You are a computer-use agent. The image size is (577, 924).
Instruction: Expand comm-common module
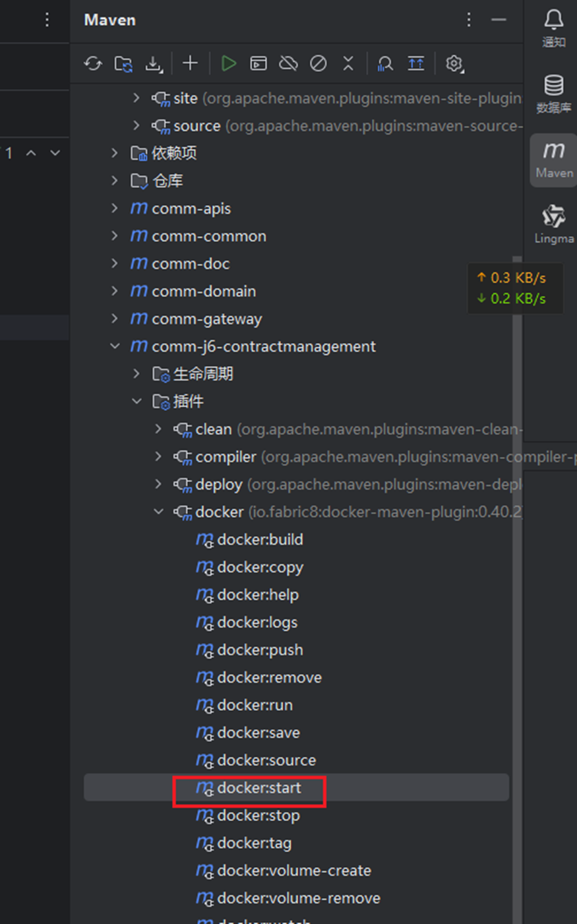coord(115,235)
